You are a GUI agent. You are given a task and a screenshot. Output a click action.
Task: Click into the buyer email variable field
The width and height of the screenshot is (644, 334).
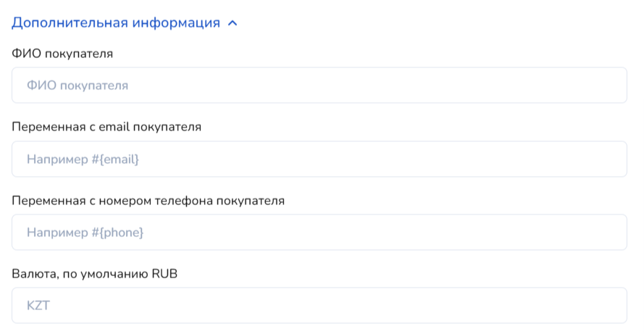click(319, 159)
